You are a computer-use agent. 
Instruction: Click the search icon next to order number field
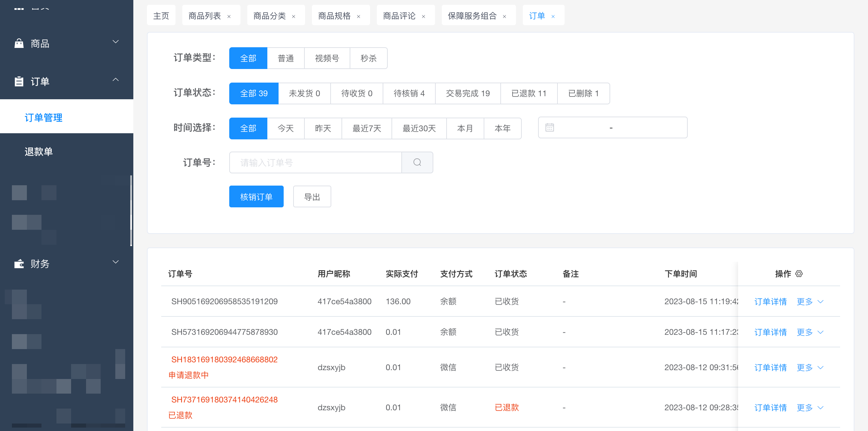417,162
